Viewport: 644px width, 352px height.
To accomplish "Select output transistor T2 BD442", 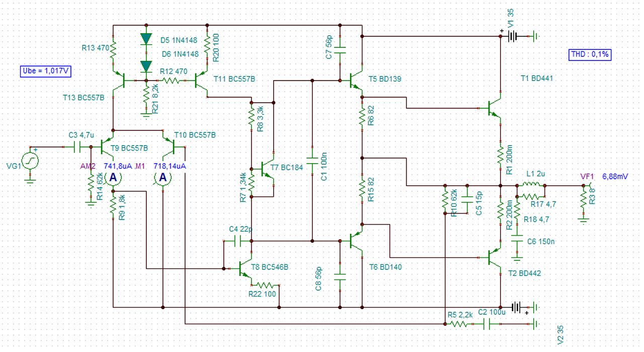I will (x=495, y=257).
